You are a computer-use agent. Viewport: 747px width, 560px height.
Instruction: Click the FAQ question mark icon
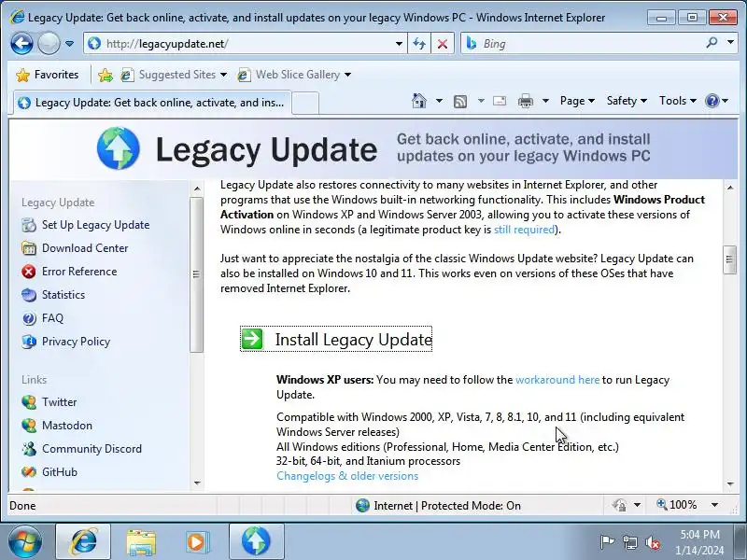29,318
